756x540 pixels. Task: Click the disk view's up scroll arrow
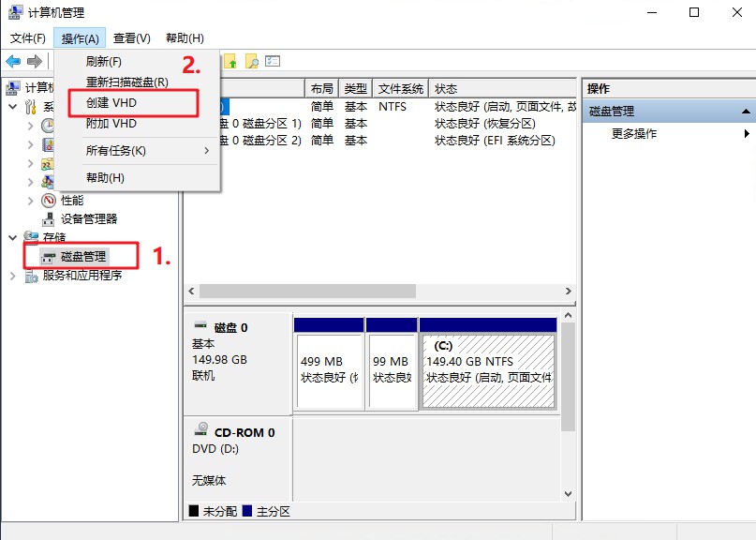pos(568,316)
